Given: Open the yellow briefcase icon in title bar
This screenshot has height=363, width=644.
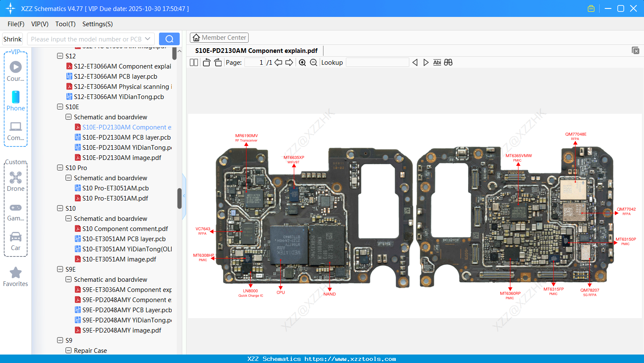Looking at the screenshot, I should pos(591,8).
